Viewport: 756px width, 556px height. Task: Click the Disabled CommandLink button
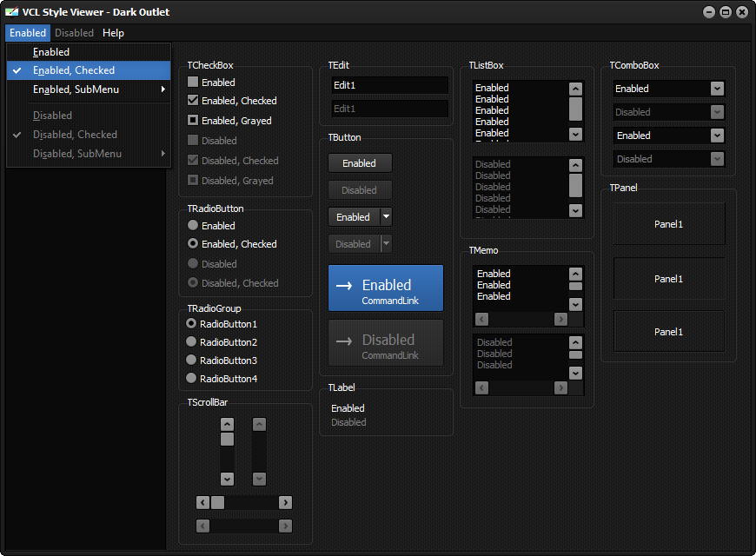tap(386, 343)
